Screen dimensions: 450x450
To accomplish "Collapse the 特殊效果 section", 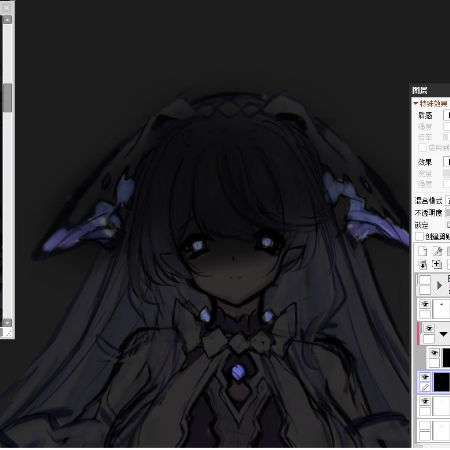I will [416, 104].
